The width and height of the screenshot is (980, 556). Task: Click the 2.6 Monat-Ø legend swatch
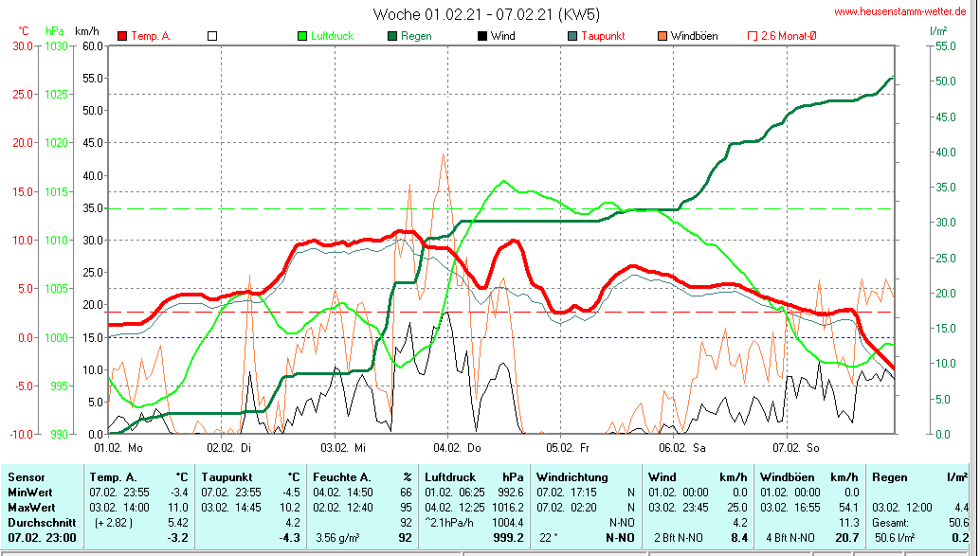(x=753, y=36)
